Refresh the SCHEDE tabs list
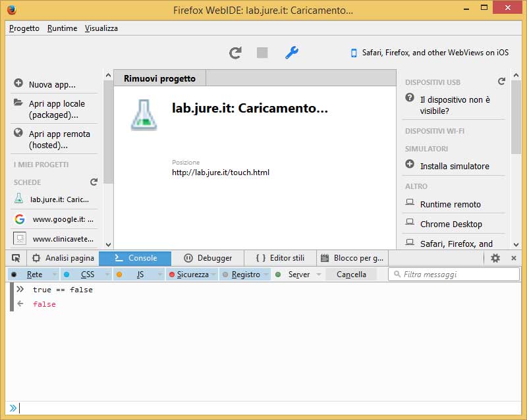The image size is (527, 420). point(94,182)
